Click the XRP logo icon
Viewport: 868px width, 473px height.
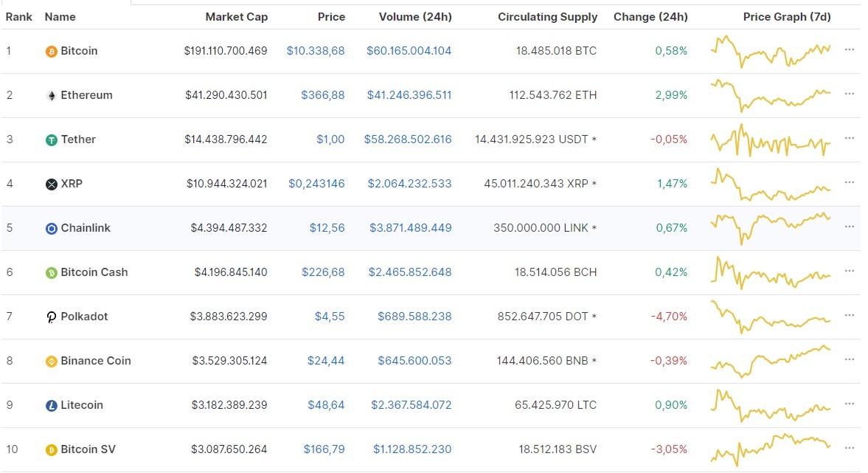[x=50, y=184]
